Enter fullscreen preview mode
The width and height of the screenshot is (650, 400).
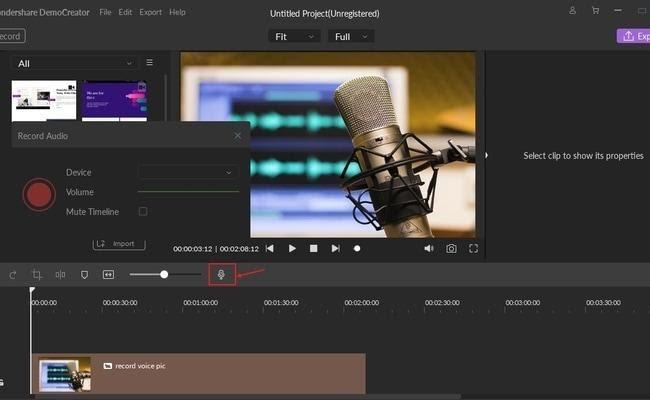click(x=473, y=248)
